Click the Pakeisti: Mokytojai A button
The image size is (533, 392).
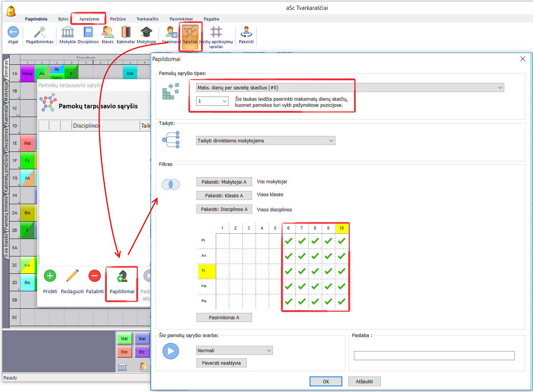click(224, 182)
